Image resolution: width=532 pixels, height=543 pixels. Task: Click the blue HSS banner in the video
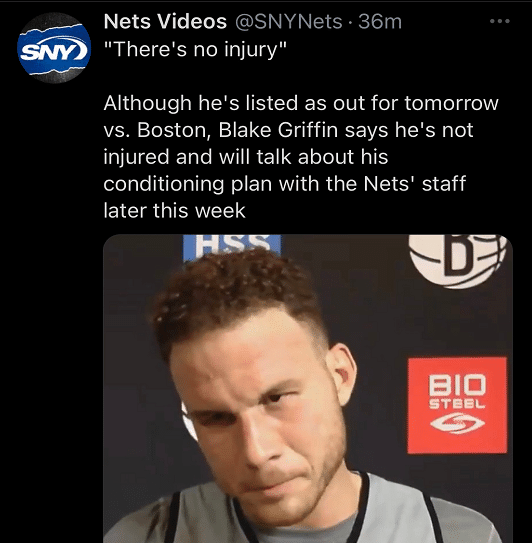[232, 247]
